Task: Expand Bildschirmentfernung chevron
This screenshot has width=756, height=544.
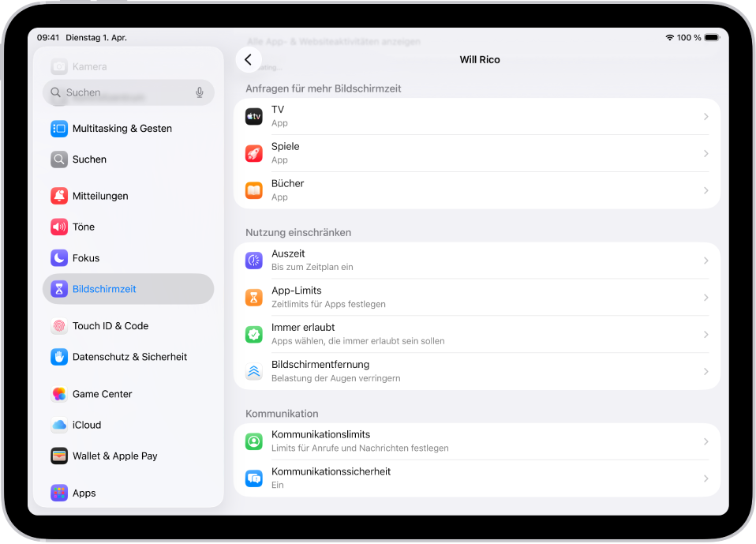Action: 705,371
